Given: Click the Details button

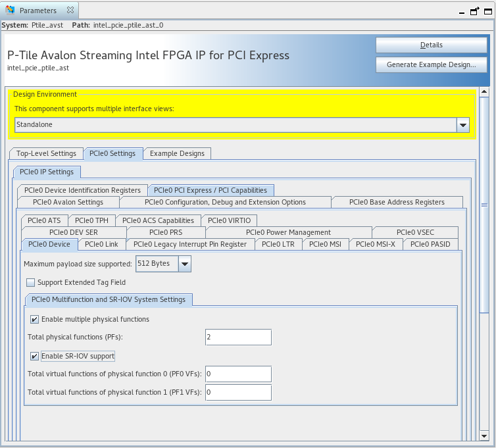Looking at the screenshot, I should point(431,45).
